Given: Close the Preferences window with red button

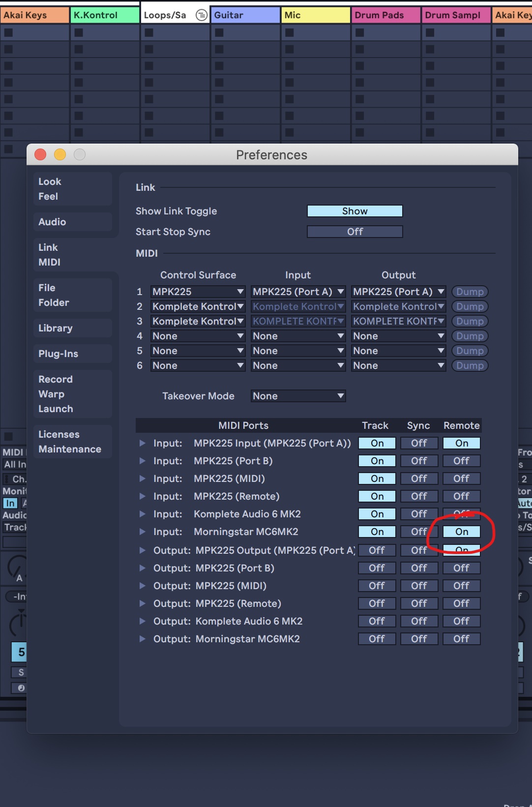Looking at the screenshot, I should [40, 154].
